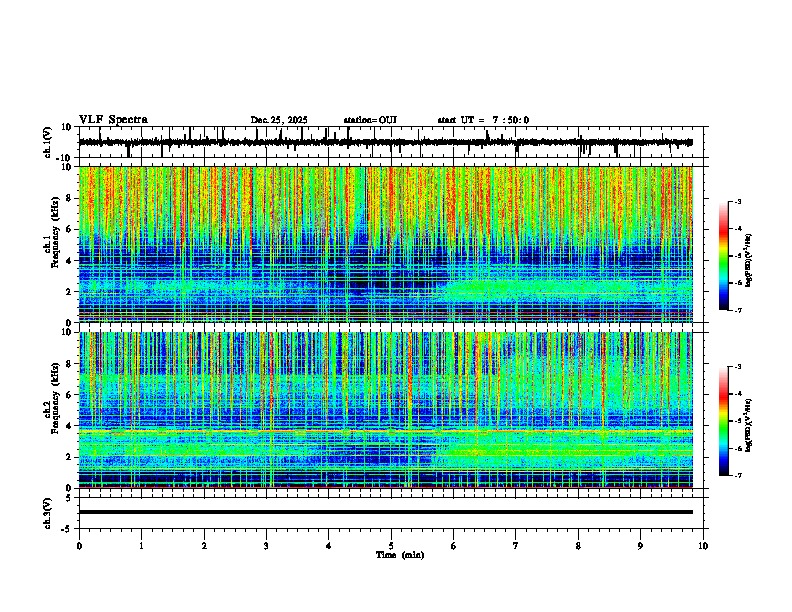The width and height of the screenshot is (792, 612).
Task: Click the "VLF Spectra" plot title
Action: [113, 120]
